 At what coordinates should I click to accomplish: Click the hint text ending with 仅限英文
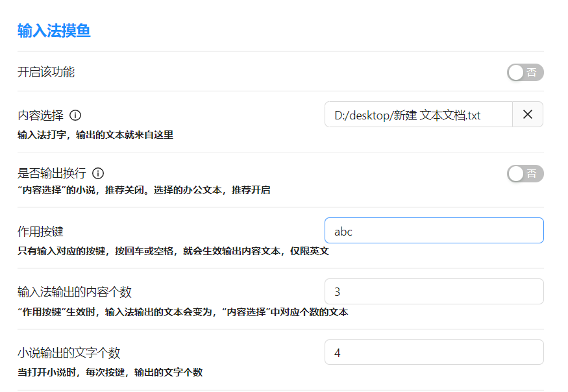coord(173,251)
